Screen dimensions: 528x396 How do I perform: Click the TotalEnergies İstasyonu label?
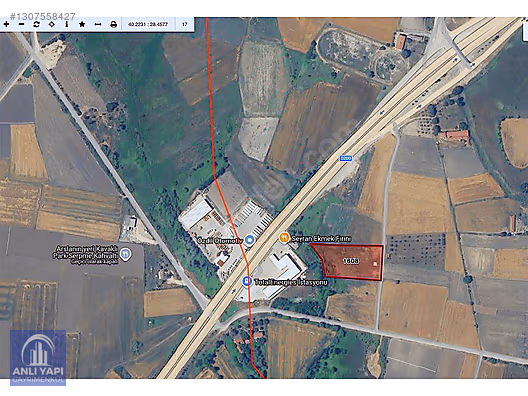tap(291, 282)
